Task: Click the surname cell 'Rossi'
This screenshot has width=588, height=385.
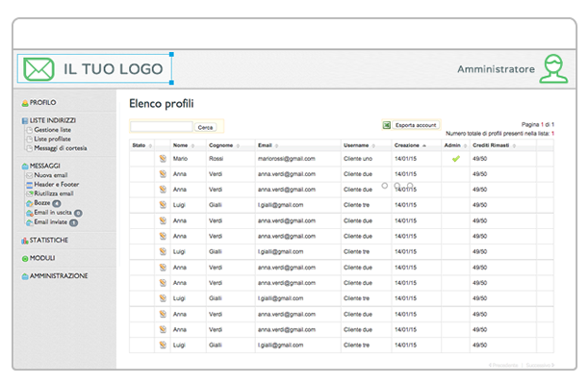Action: [216, 159]
